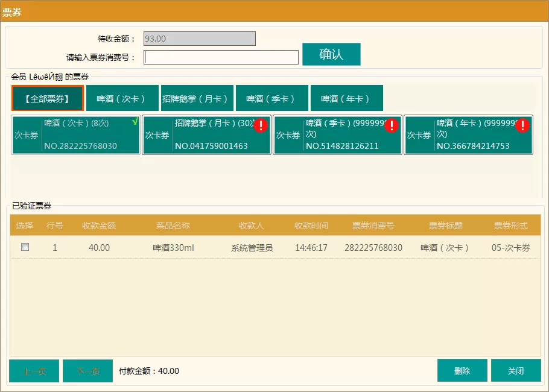Viewport: 549px width, 392px height.
Task: Tick the checkbox for row 1
Action: 25,247
